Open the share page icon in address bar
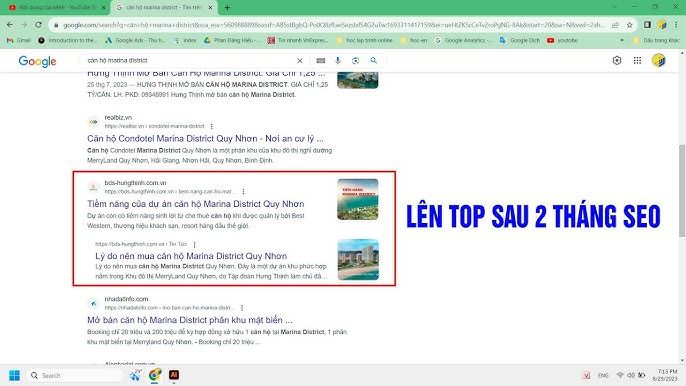 [x=616, y=25]
